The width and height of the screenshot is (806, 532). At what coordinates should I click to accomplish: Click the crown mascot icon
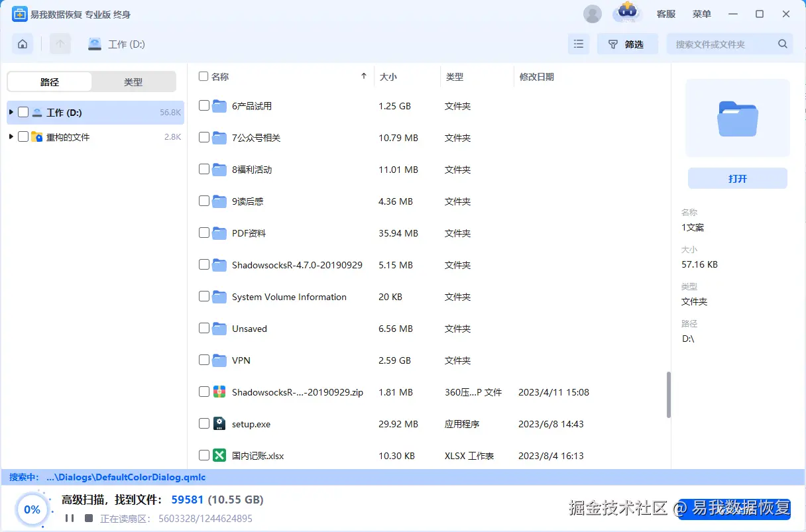point(626,13)
